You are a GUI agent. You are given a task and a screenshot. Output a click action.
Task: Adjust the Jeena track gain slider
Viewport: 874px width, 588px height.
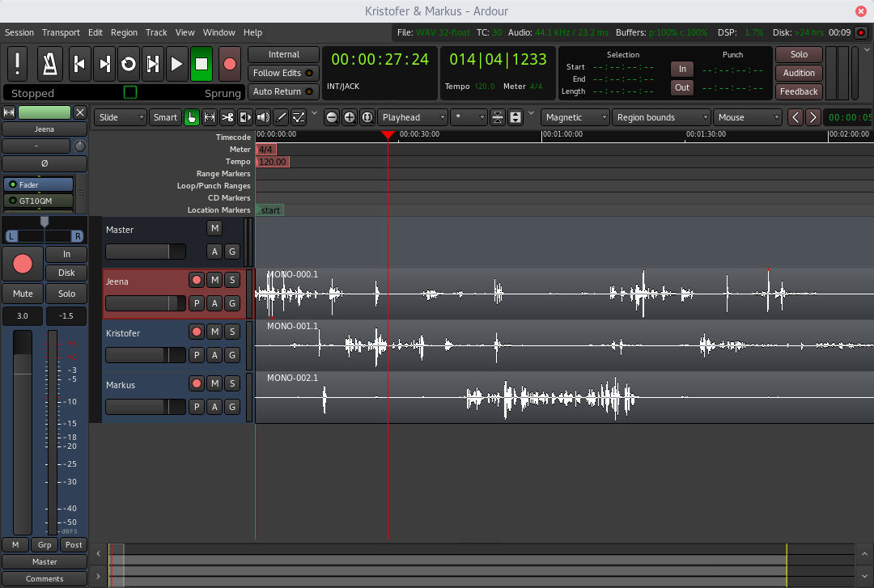tap(146, 303)
